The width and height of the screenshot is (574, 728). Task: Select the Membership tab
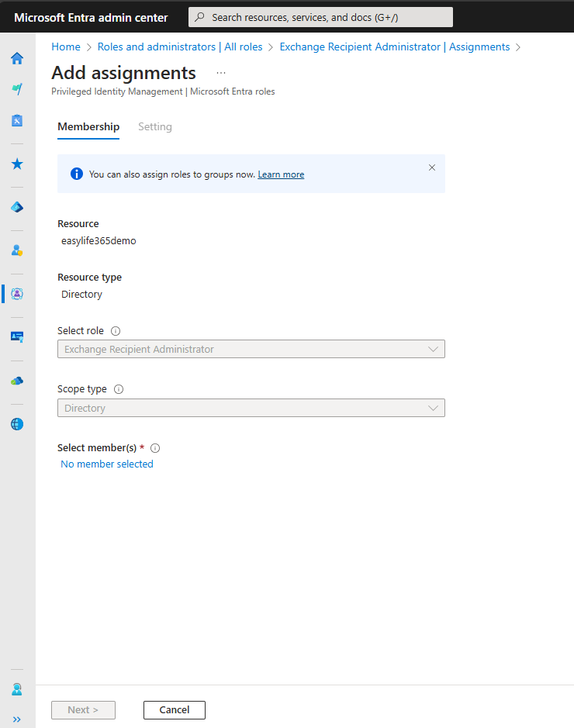coord(88,127)
